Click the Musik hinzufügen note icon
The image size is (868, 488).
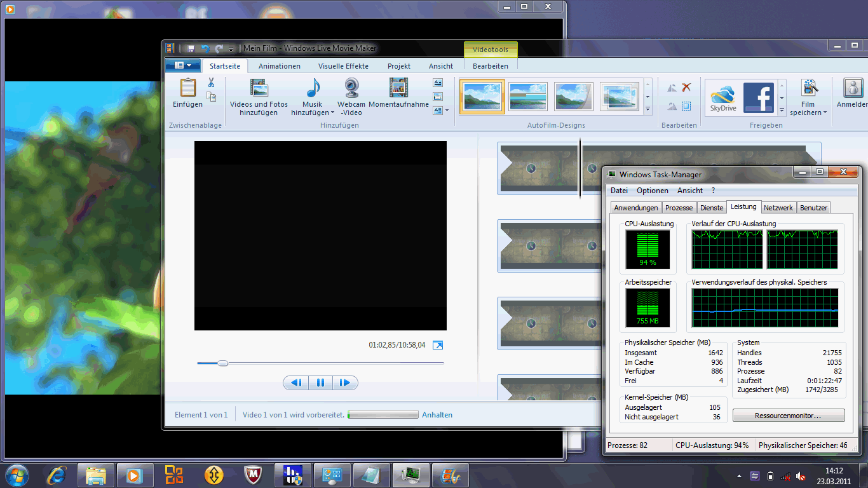(313, 88)
